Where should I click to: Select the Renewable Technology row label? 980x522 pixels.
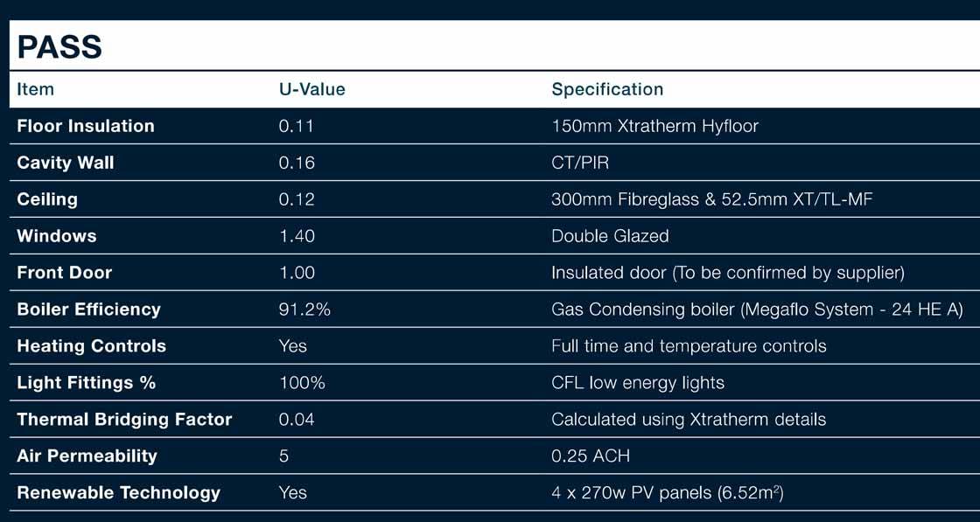click(x=118, y=493)
